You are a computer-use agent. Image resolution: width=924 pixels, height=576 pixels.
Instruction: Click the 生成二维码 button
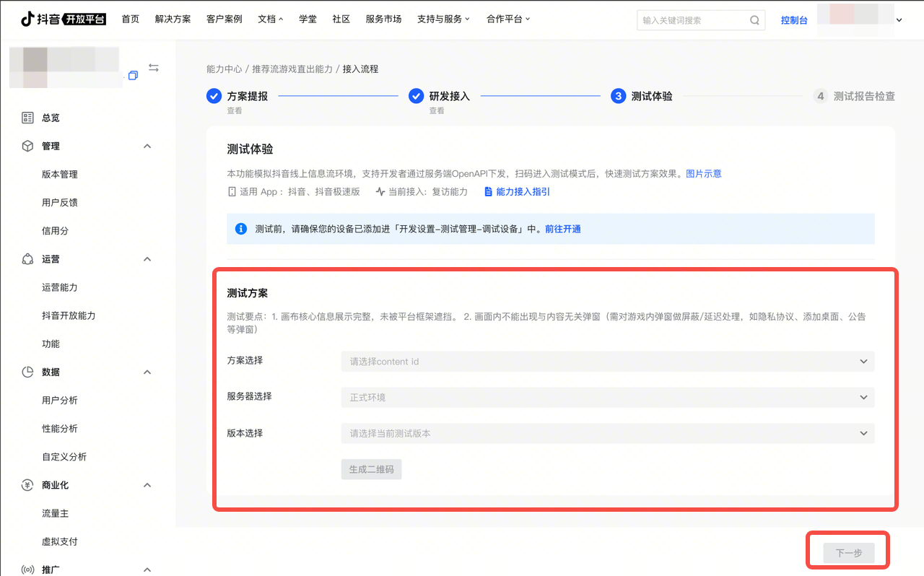(x=371, y=469)
